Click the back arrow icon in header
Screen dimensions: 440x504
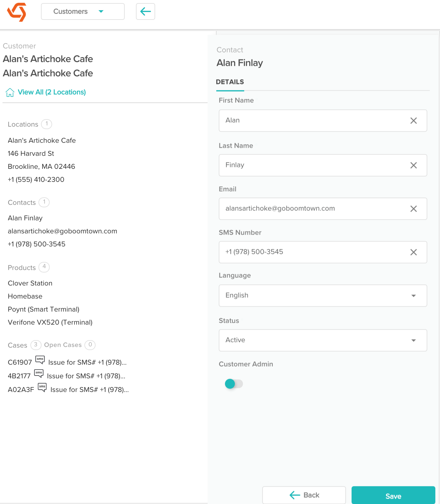click(x=146, y=11)
